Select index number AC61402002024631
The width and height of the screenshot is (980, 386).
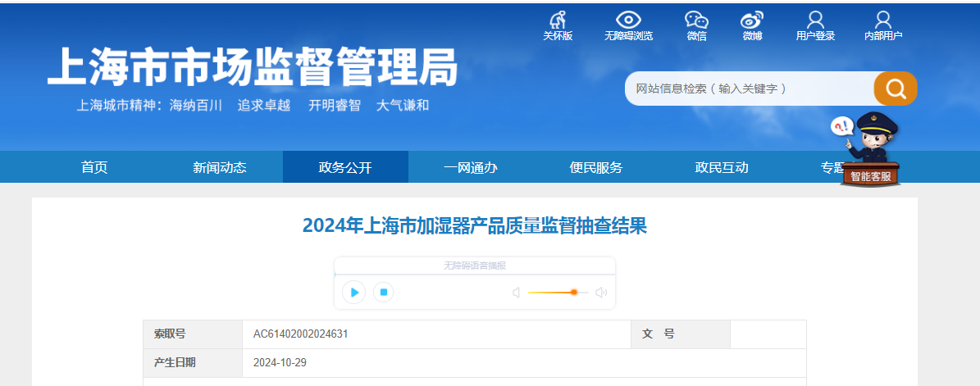click(x=301, y=334)
